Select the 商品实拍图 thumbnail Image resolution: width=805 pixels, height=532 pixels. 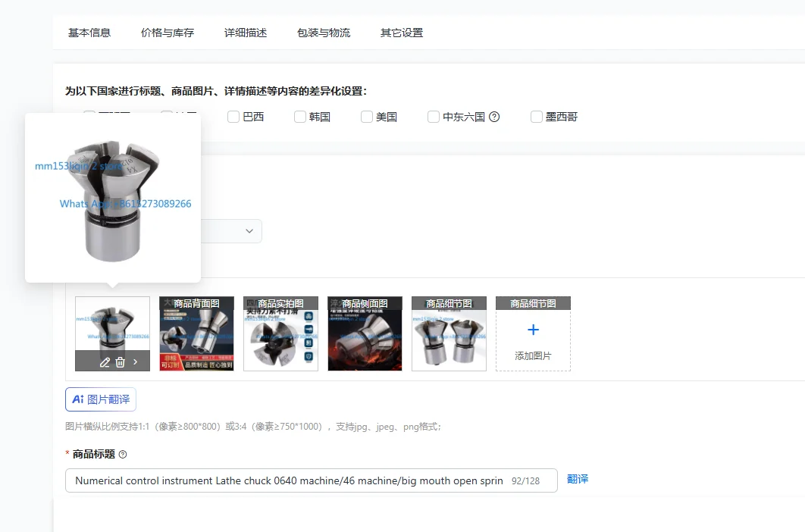coord(280,333)
